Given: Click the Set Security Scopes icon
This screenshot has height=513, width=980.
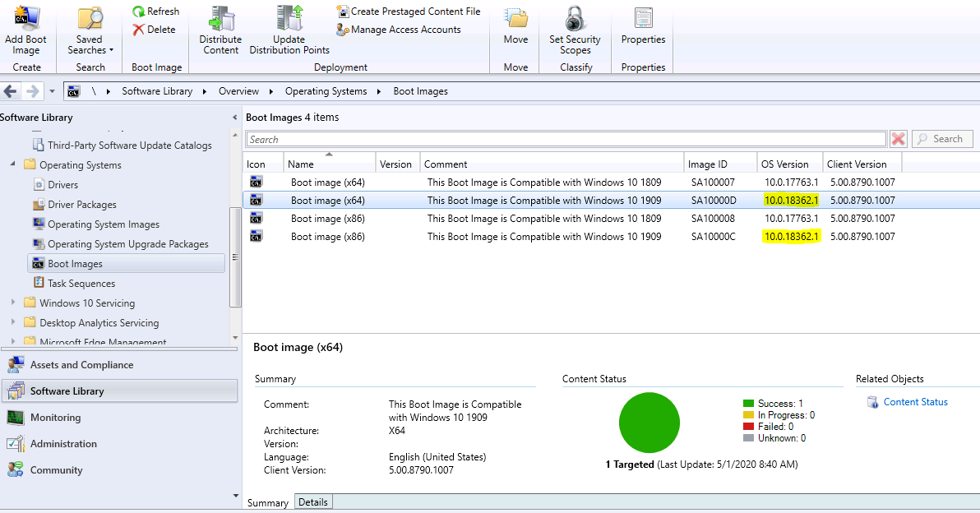Looking at the screenshot, I should click(x=575, y=20).
